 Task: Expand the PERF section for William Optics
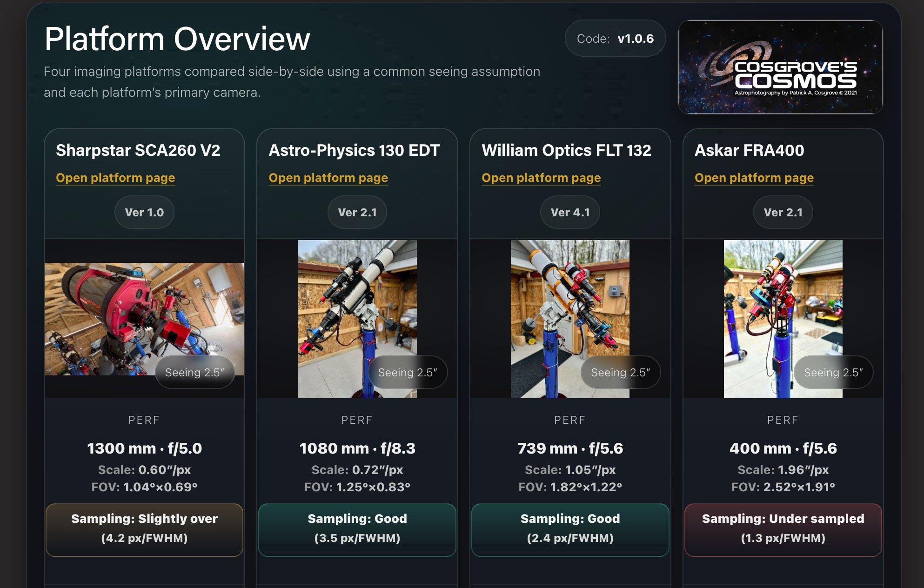(x=569, y=420)
